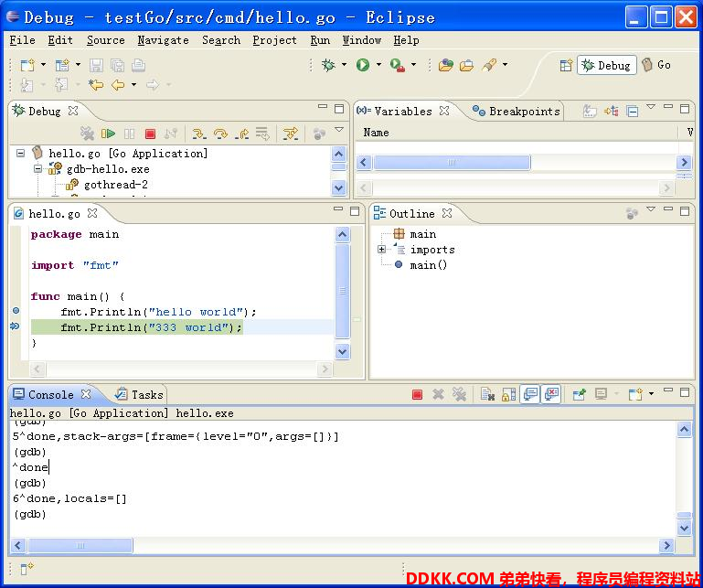Click the Search flashlight icon in toolbar
The image size is (703, 588).
[x=489, y=66]
